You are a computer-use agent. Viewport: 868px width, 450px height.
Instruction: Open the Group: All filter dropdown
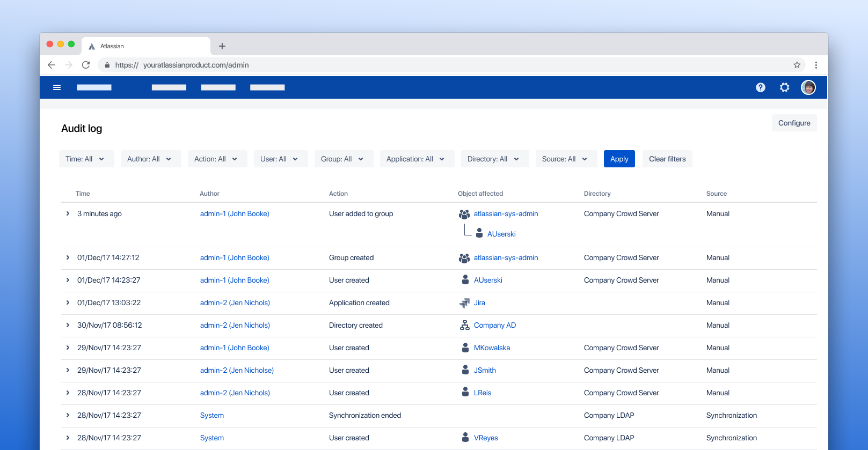(344, 159)
